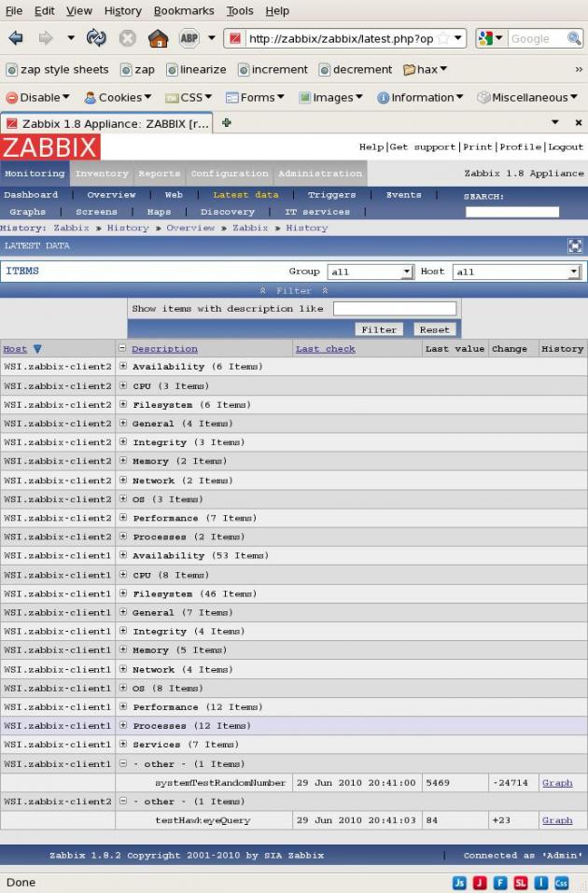Open the Disable developer toolbar menu
The height and width of the screenshot is (893, 588).
click(x=37, y=97)
